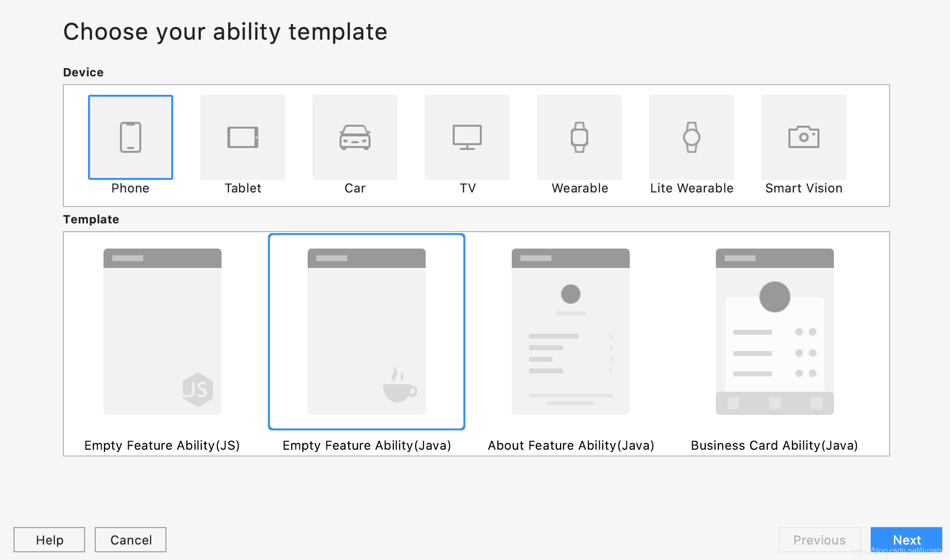Choose the Wearable watch icon
This screenshot has height=560, width=950.
tap(579, 137)
